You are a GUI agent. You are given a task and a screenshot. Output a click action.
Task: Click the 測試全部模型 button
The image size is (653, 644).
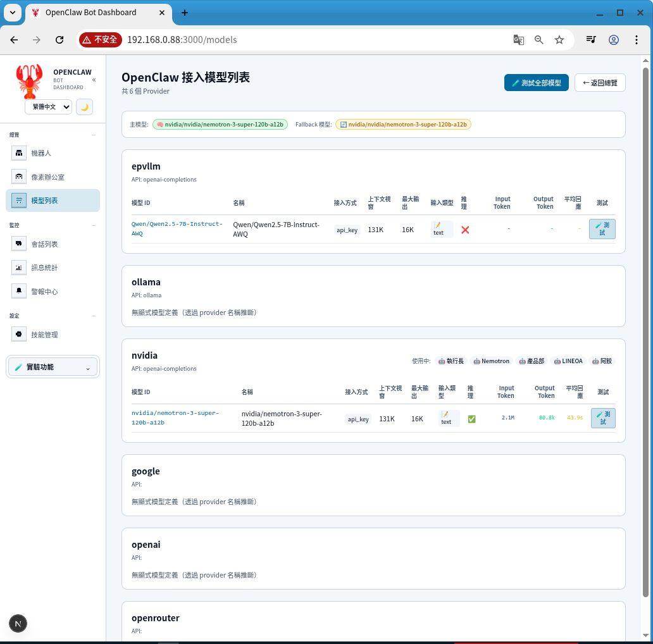pos(536,83)
